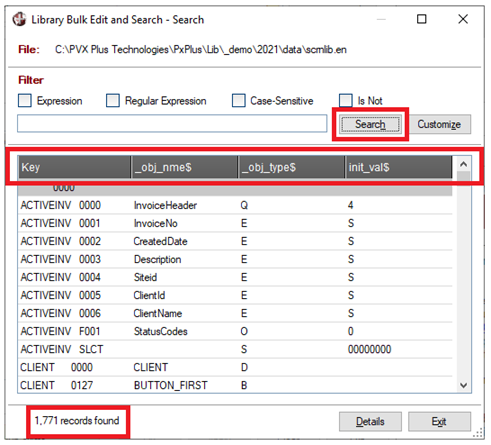The width and height of the screenshot is (491, 445).
Task: Open Details for the selected record
Action: [370, 422]
